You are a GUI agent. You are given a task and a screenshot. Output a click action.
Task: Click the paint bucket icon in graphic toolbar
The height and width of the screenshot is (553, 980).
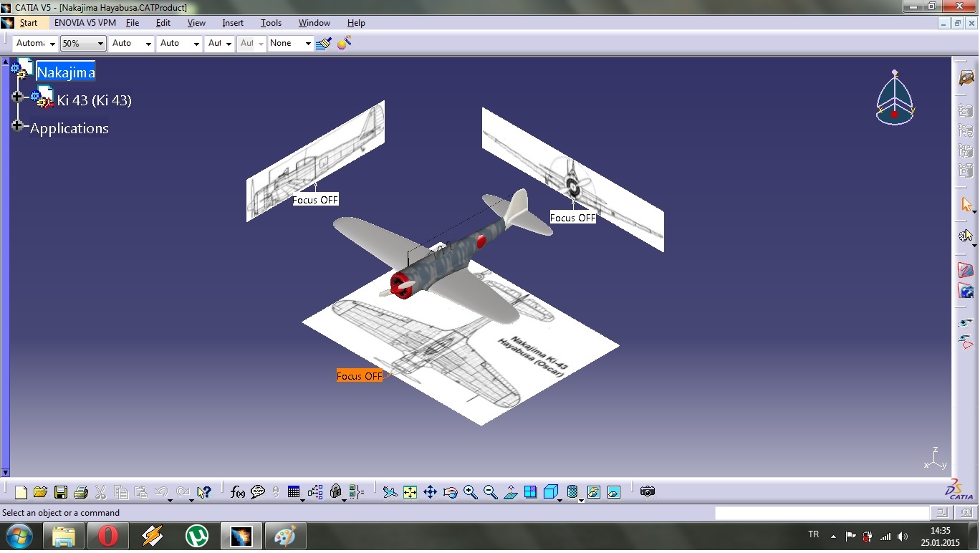(344, 43)
